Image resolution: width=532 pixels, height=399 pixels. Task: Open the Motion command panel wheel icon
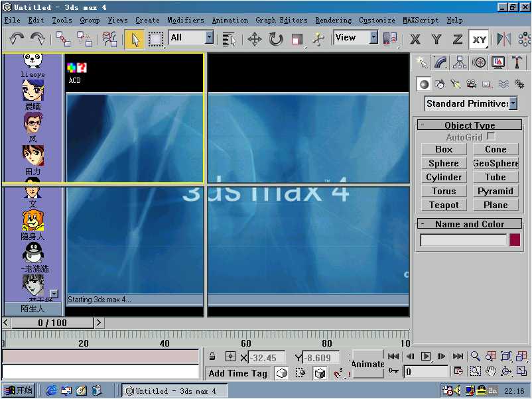tap(479, 62)
